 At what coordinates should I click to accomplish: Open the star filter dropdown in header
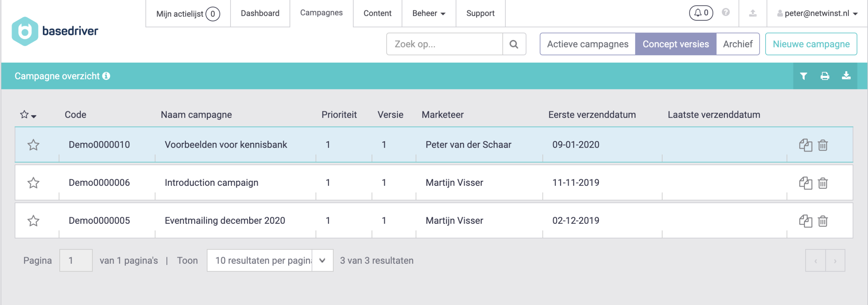click(28, 115)
